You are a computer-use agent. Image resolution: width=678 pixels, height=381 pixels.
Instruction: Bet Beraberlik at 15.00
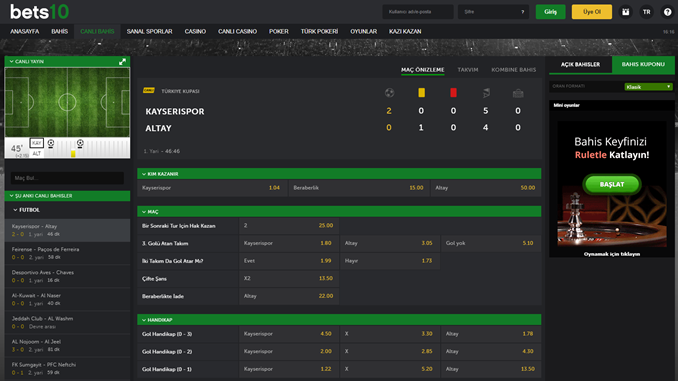coord(359,188)
